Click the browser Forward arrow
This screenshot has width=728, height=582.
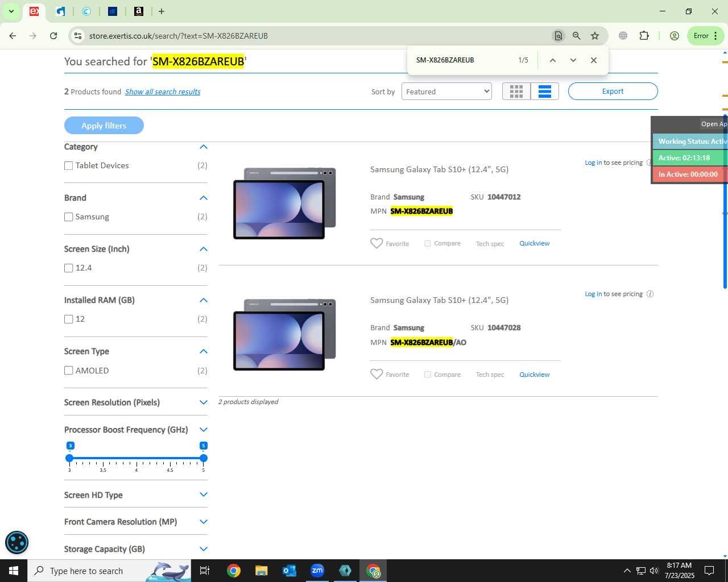(x=33, y=36)
